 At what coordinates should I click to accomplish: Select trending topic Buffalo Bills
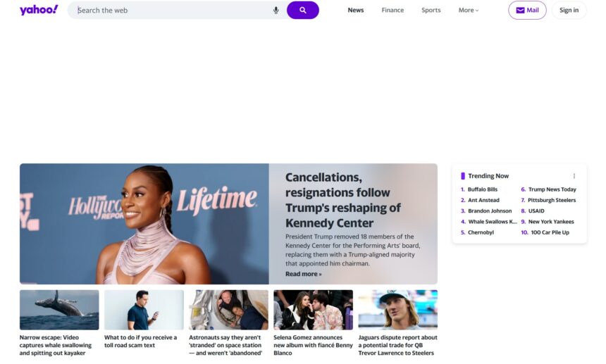pos(482,189)
